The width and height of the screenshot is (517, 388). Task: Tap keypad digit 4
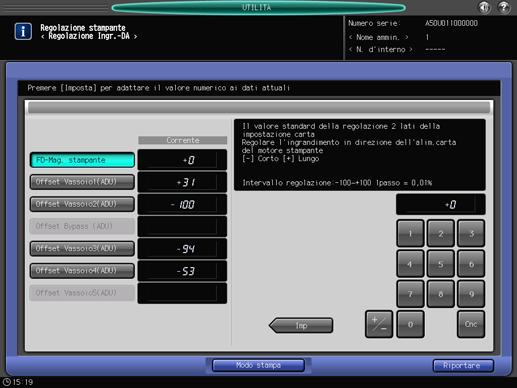pyautogui.click(x=410, y=264)
